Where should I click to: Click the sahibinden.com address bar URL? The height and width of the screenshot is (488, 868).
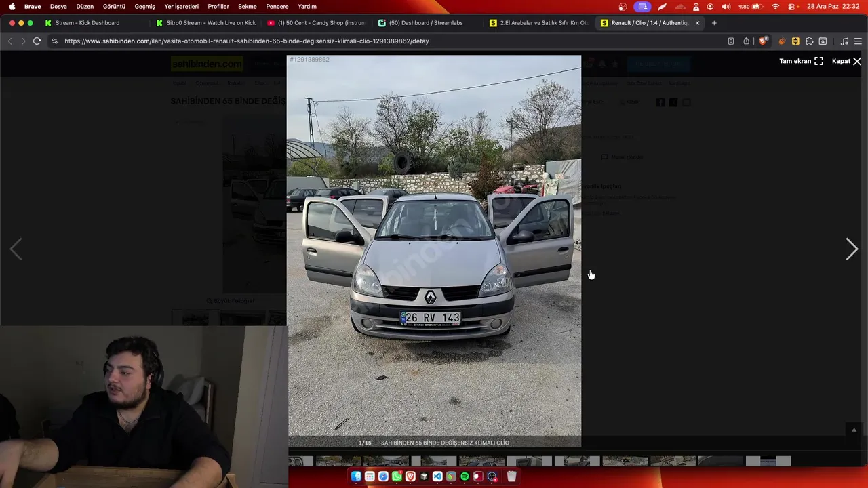246,41
